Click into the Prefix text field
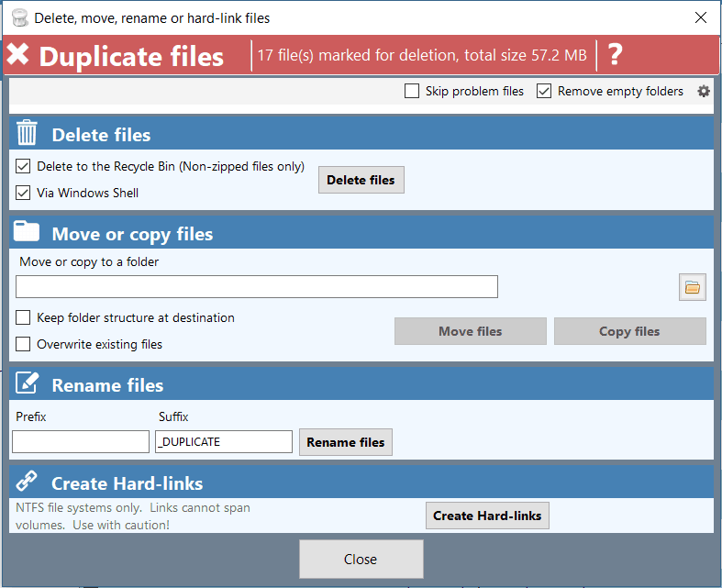722x588 pixels. [x=81, y=441]
